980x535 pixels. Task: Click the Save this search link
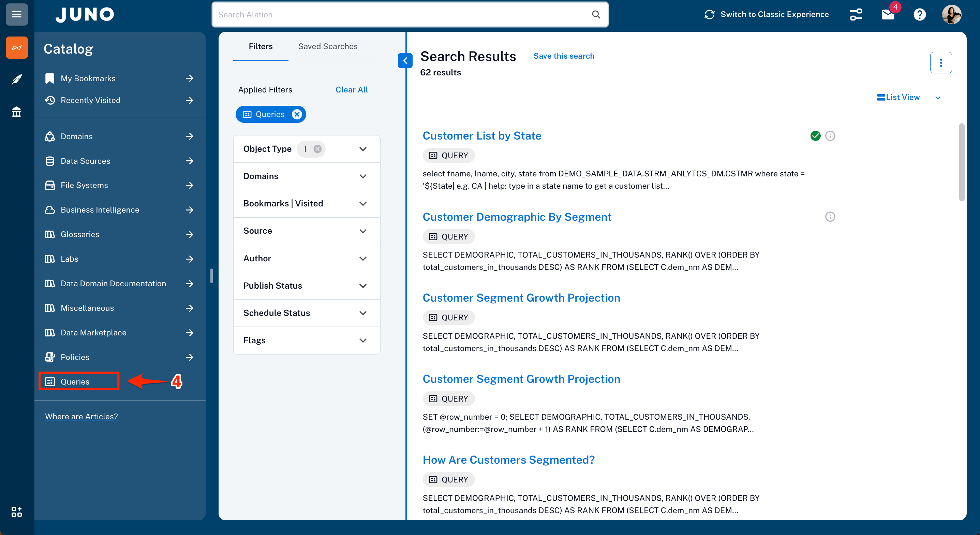pos(563,56)
